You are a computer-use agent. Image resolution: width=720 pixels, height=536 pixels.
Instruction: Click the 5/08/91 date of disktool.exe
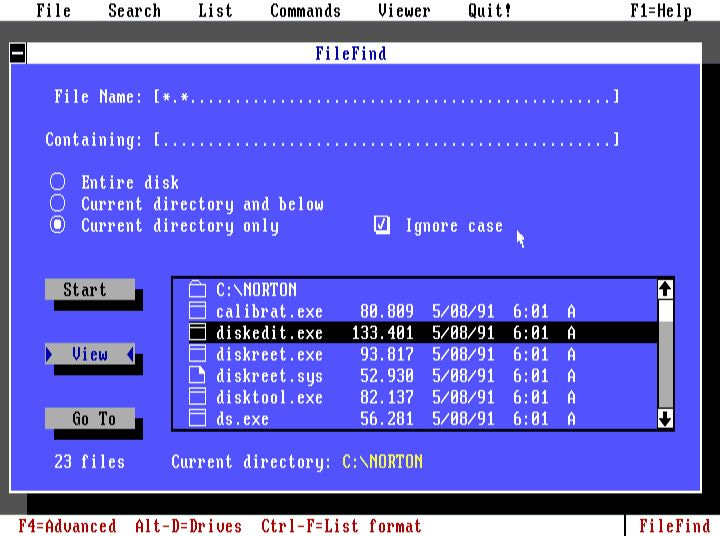[x=463, y=397]
